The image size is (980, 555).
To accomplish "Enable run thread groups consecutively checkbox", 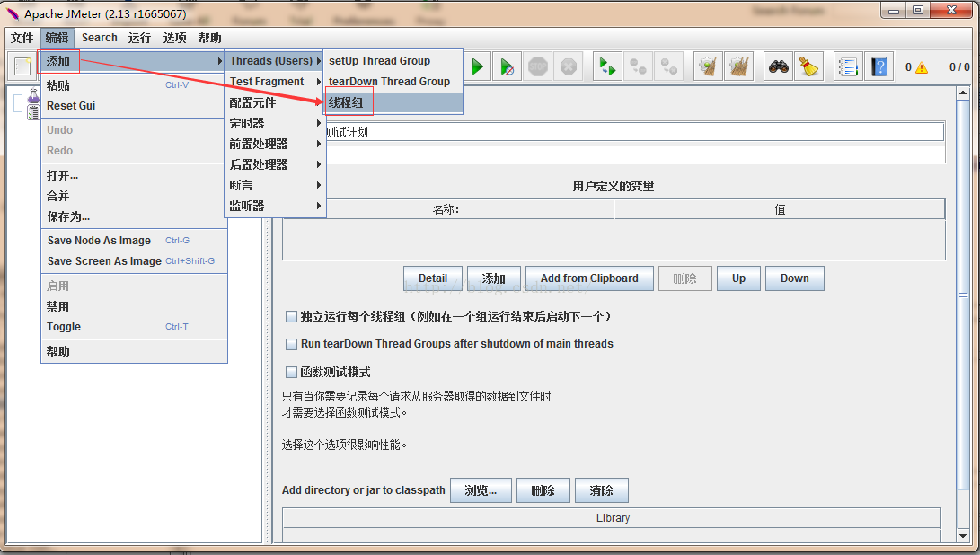I will 291,316.
